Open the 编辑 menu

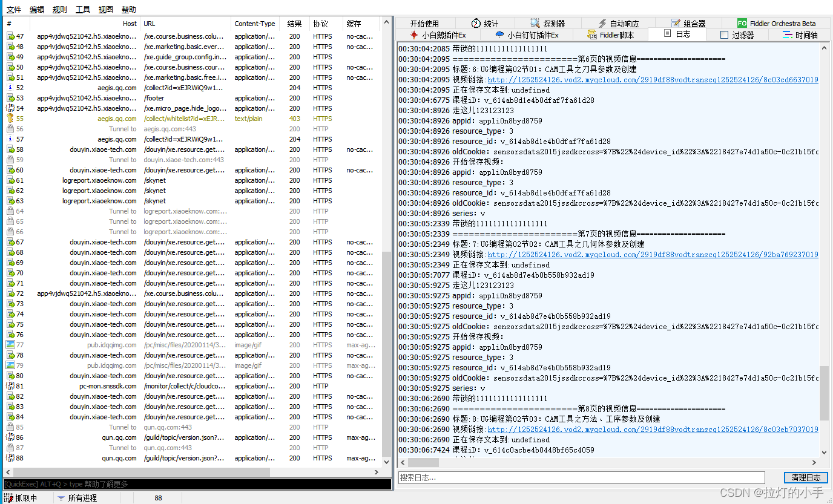coord(37,10)
